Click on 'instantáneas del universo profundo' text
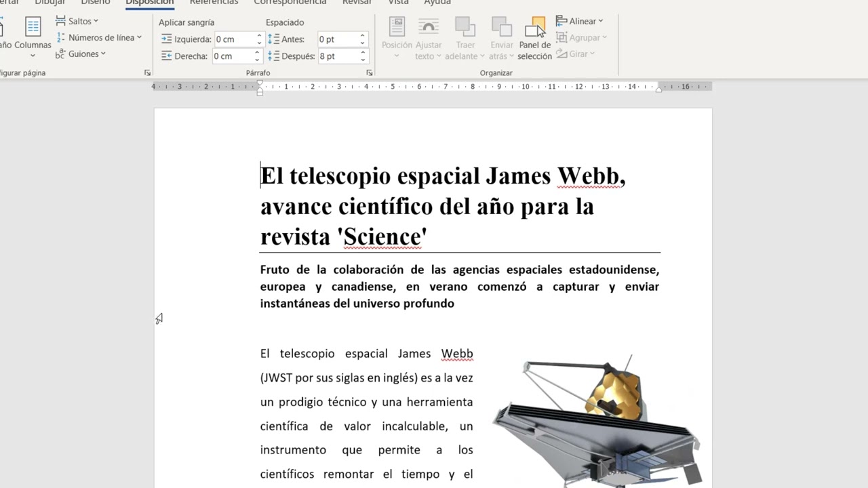 pyautogui.click(x=357, y=303)
